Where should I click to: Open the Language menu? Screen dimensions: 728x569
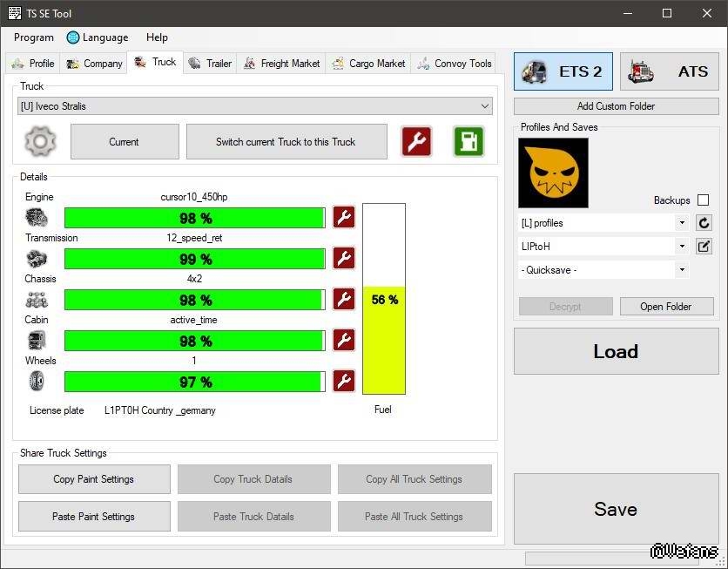tap(98, 37)
